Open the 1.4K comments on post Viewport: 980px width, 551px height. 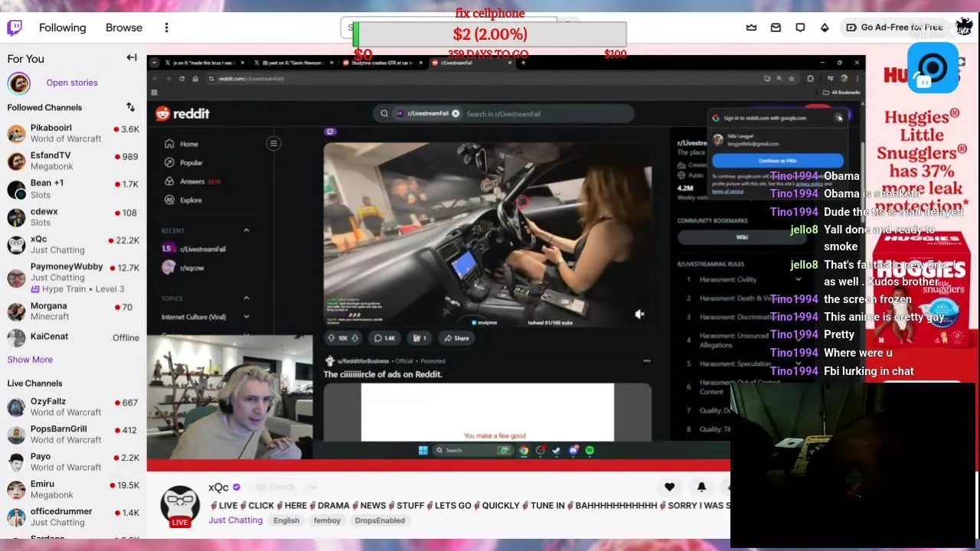click(x=385, y=337)
